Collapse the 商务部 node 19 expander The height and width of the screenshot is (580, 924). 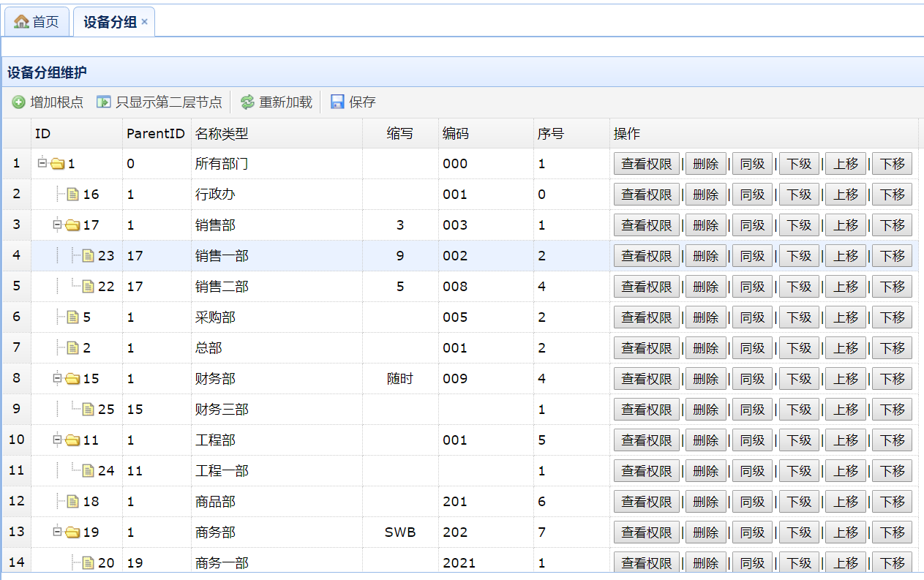click(58, 532)
